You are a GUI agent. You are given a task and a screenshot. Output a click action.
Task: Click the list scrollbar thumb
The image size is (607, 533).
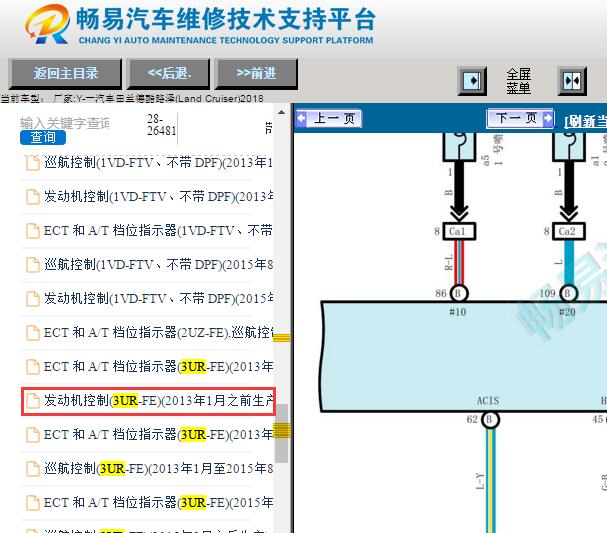point(282,433)
